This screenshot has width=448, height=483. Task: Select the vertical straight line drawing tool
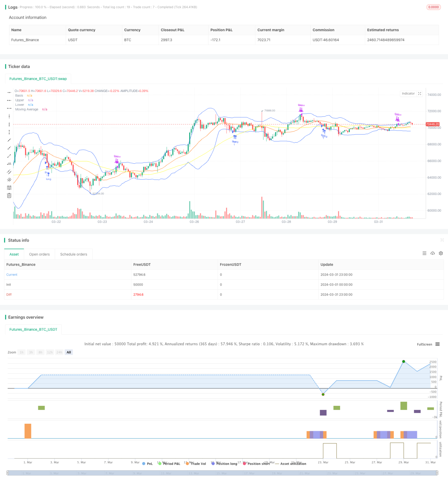coord(9,116)
